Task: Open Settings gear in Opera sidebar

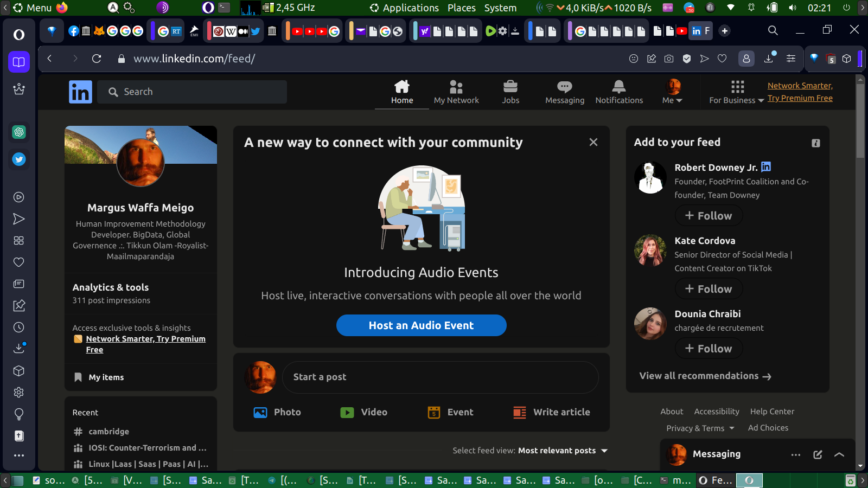Action: click(19, 393)
